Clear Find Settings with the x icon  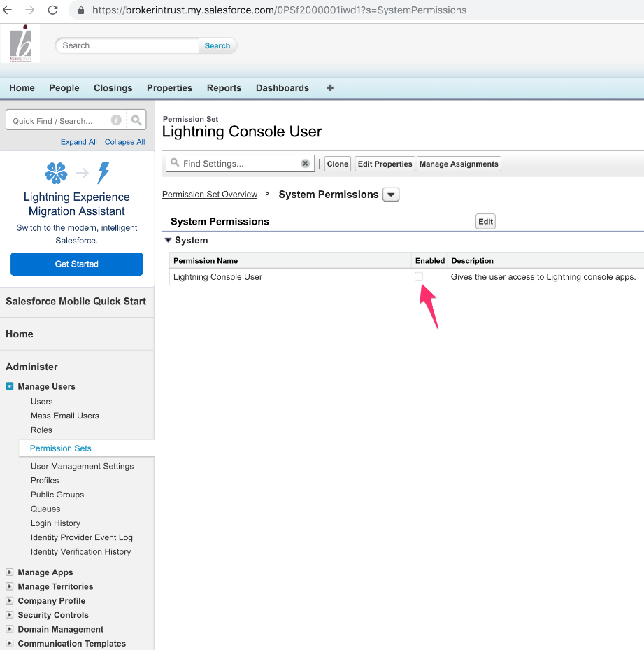[306, 163]
